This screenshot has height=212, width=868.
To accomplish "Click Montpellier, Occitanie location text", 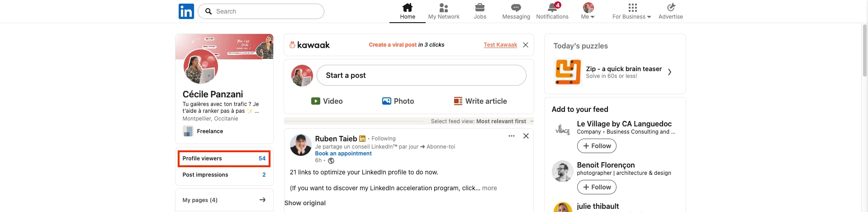I will [x=210, y=119].
